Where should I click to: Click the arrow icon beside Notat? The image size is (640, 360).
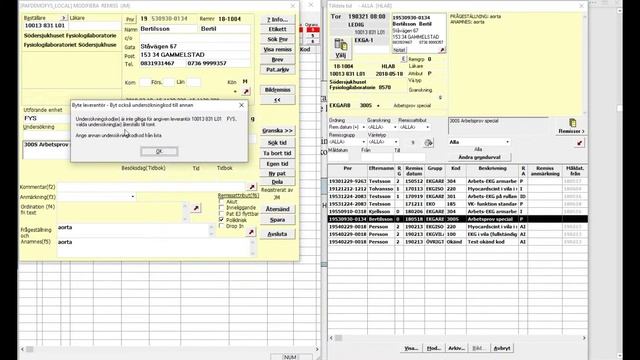click(442, 50)
